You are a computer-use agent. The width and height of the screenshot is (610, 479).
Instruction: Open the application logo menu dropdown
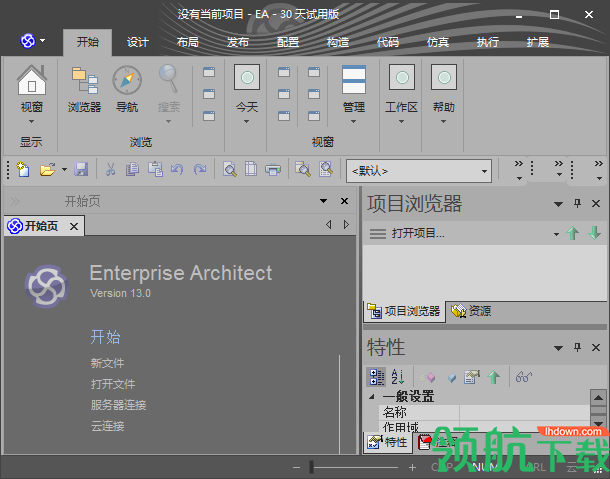coord(42,40)
